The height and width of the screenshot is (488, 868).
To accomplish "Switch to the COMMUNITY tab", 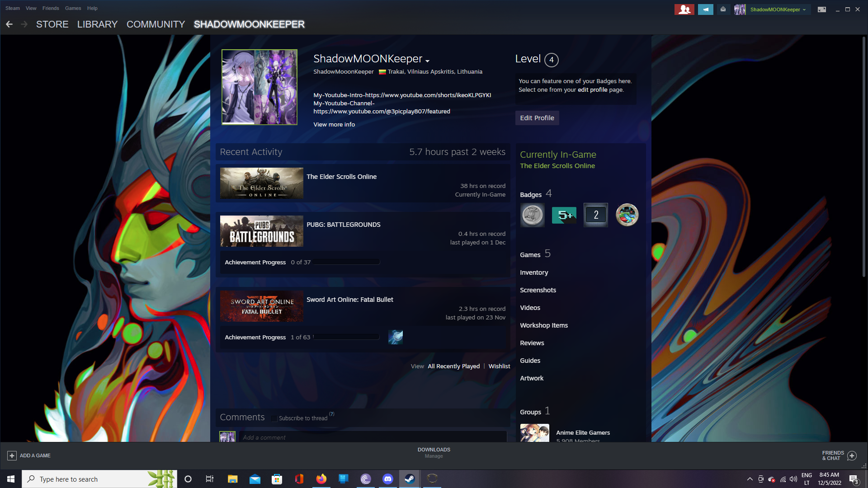I will (x=156, y=24).
